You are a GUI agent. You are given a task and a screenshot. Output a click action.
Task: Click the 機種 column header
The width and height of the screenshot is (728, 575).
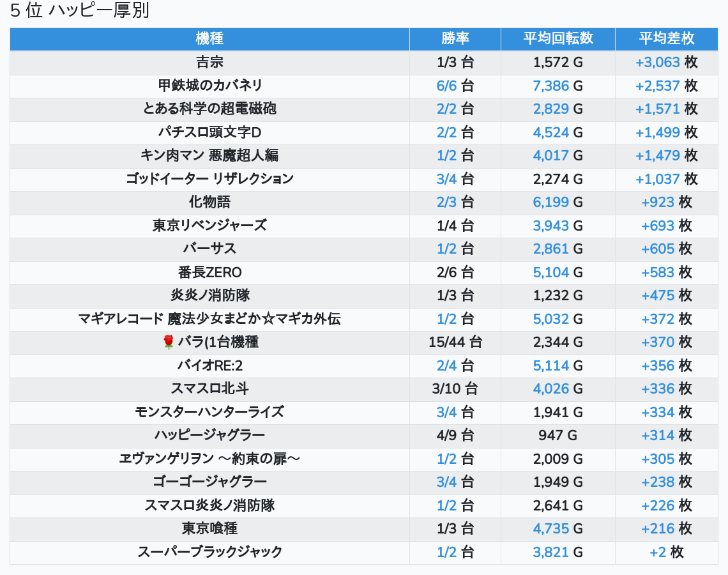(x=209, y=38)
